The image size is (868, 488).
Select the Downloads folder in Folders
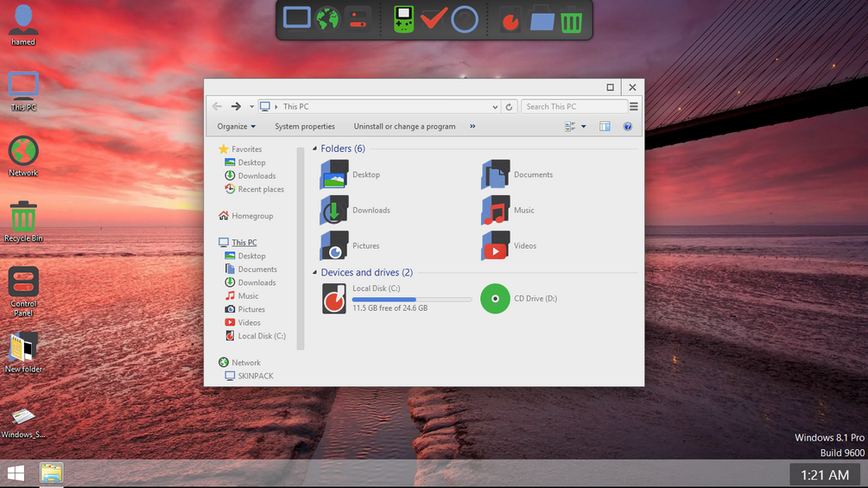(355, 210)
